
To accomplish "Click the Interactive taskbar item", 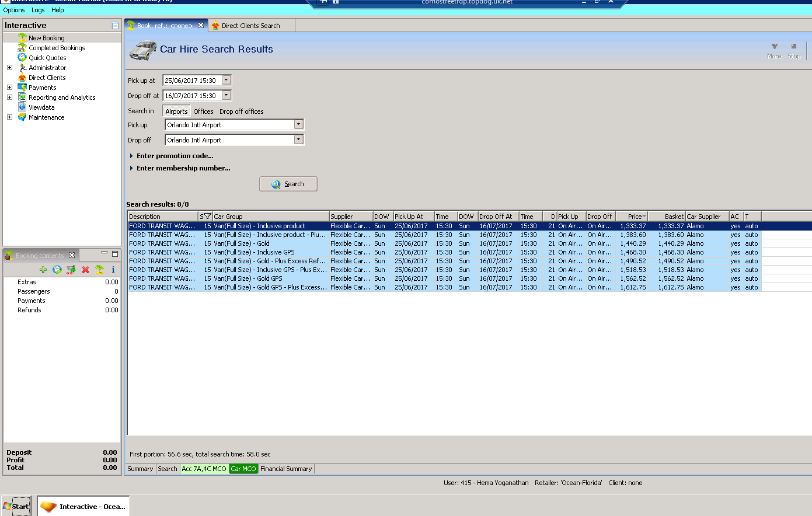I will (83, 506).
